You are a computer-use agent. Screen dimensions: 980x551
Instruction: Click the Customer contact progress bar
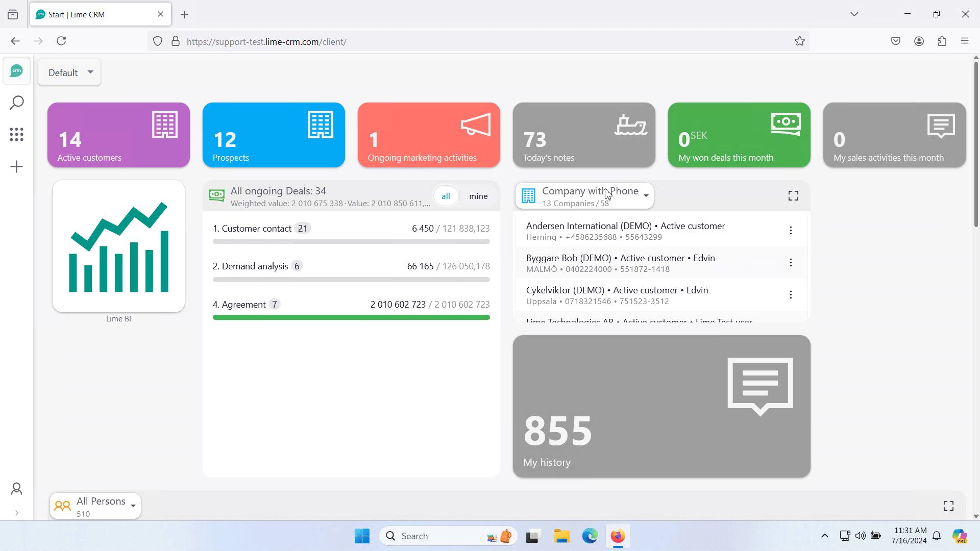pos(351,242)
